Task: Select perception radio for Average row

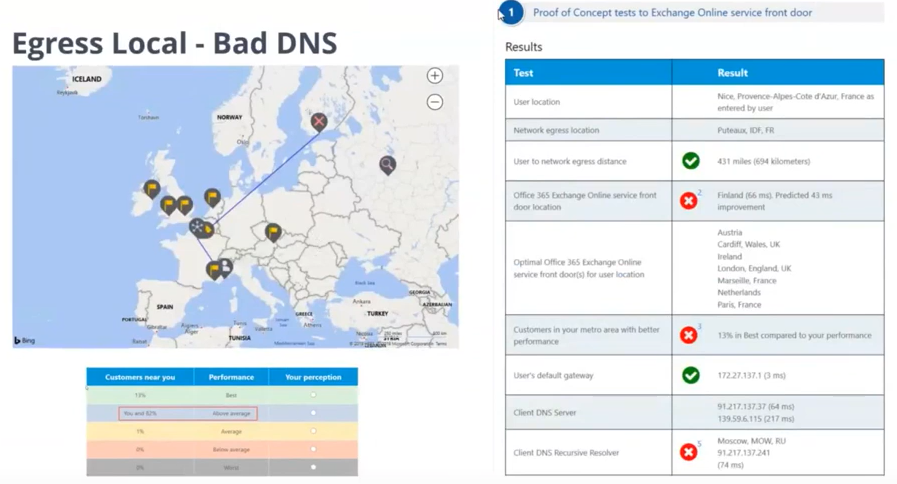Action: [x=313, y=431]
